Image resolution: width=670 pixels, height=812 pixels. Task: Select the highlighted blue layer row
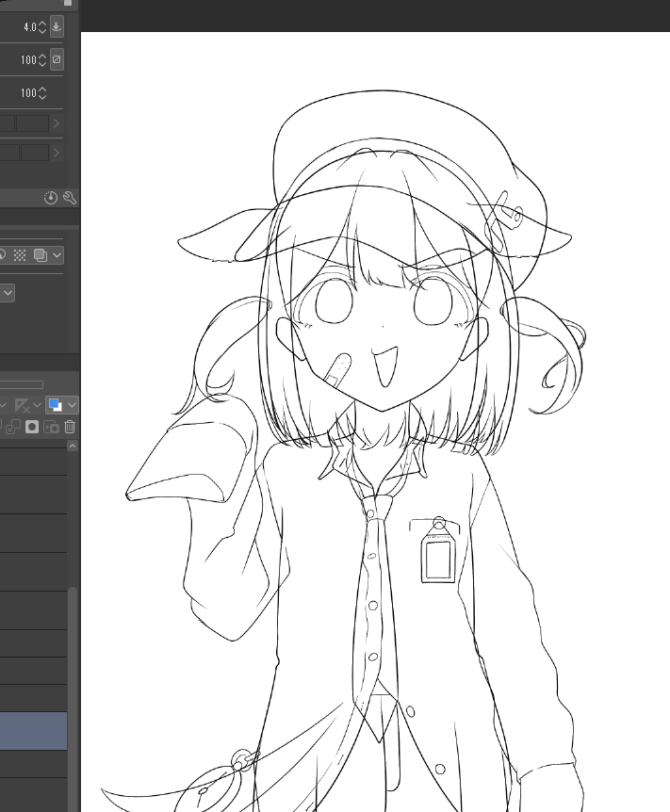click(x=33, y=731)
